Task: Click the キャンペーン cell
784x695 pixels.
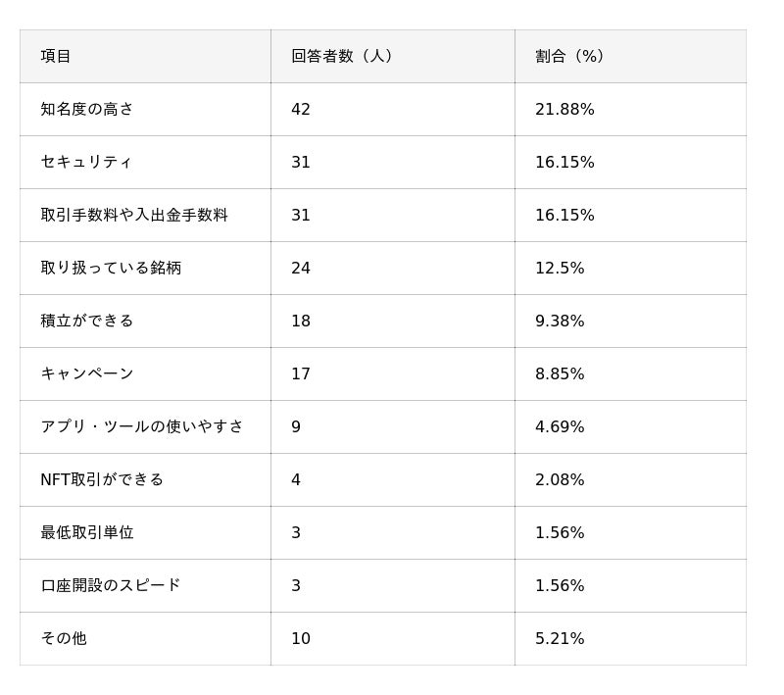Action: [x=87, y=373]
